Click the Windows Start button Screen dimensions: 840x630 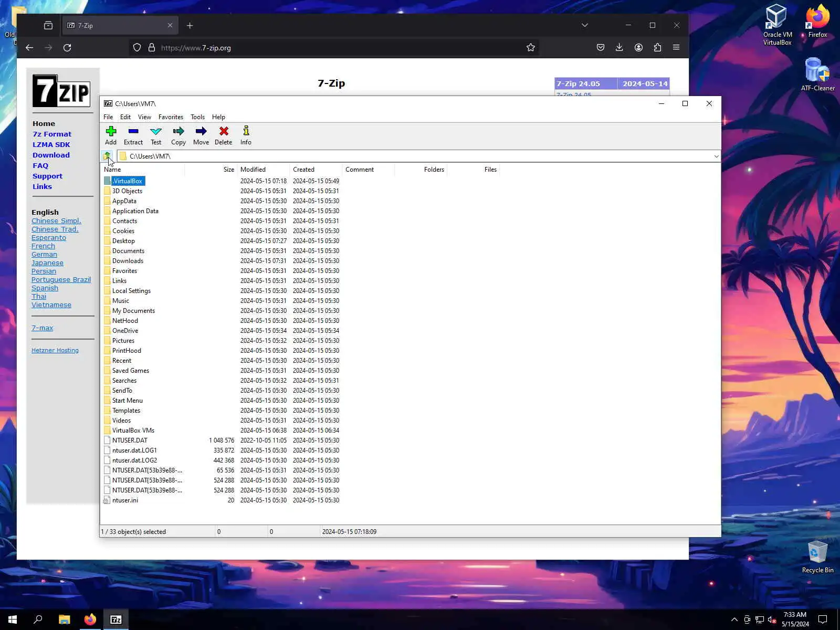coord(13,619)
